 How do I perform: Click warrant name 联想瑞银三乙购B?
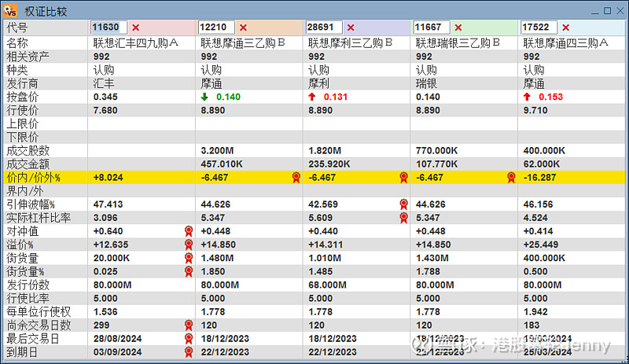point(458,43)
